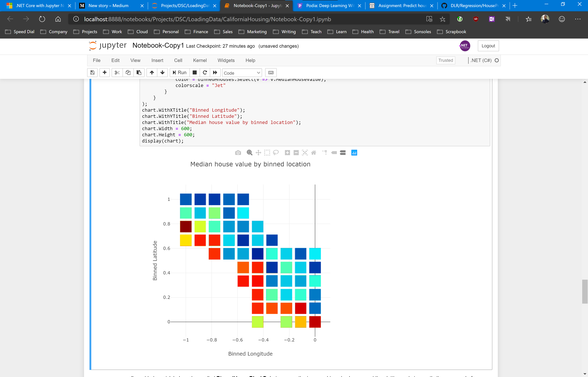Activate the Pan tool on the chart
The height and width of the screenshot is (377, 588).
click(258, 152)
